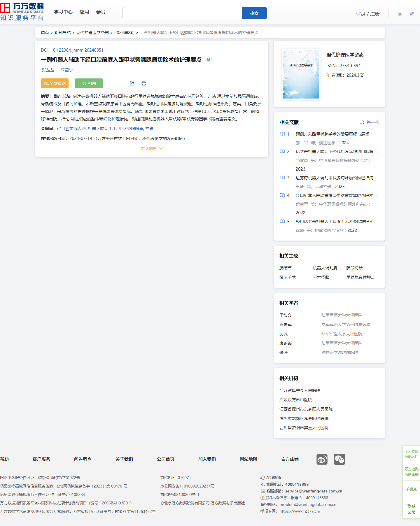The width and height of the screenshot is (420, 526).
Task: Click the footer 关于我们 link
Action: click(x=124, y=459)
